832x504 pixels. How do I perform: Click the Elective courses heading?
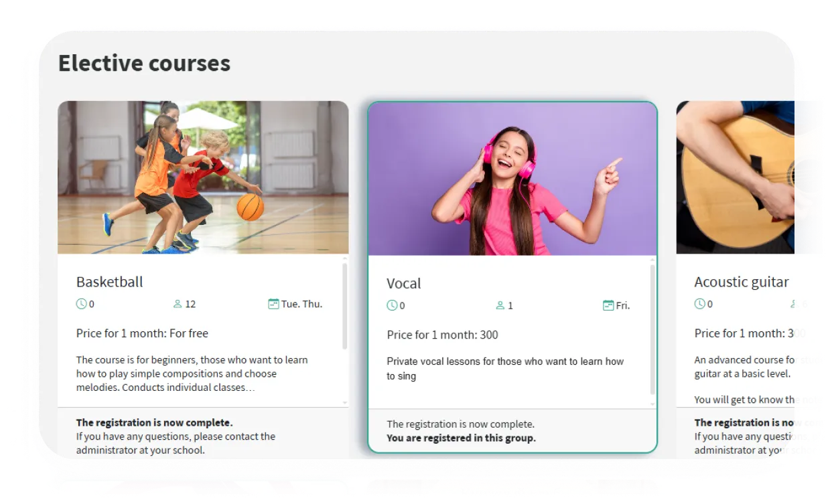coord(144,63)
